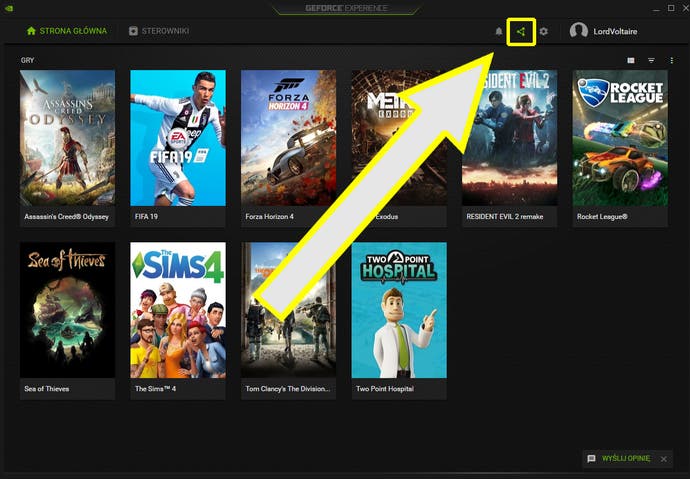Click the LordVoltaire username
Screen dimensions: 690x479
coord(615,31)
